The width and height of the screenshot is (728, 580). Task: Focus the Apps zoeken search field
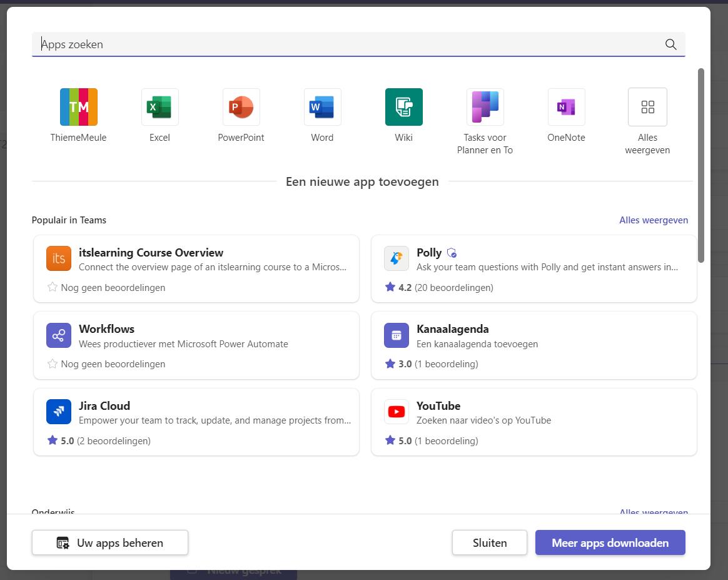[358, 44]
